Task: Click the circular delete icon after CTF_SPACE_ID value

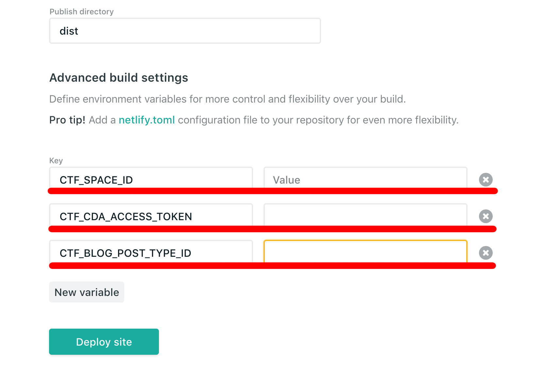Action: [x=486, y=179]
